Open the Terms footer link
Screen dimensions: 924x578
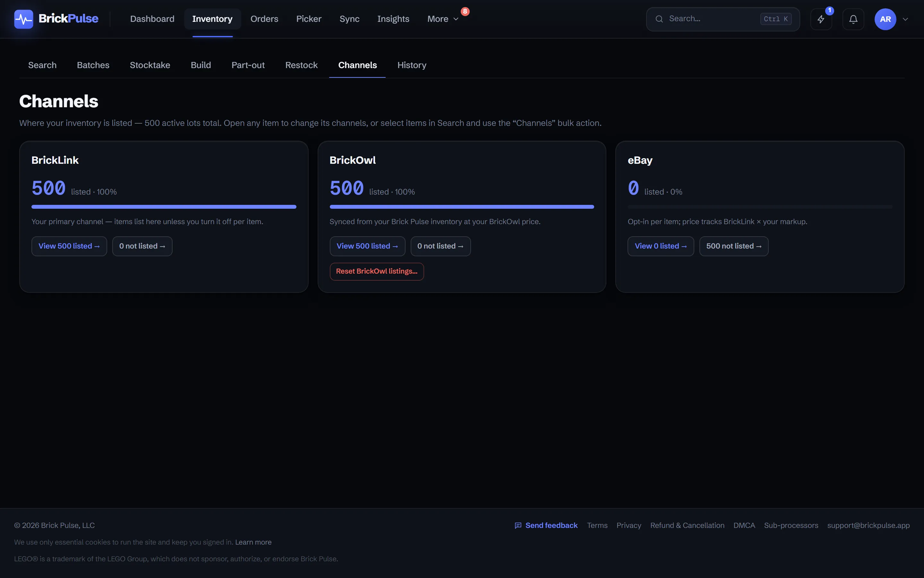point(597,526)
